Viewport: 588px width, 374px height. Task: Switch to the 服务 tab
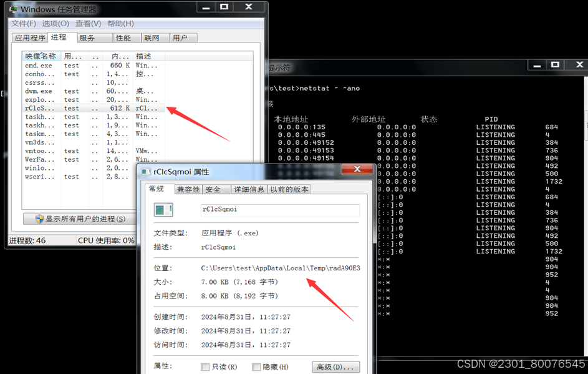95,38
